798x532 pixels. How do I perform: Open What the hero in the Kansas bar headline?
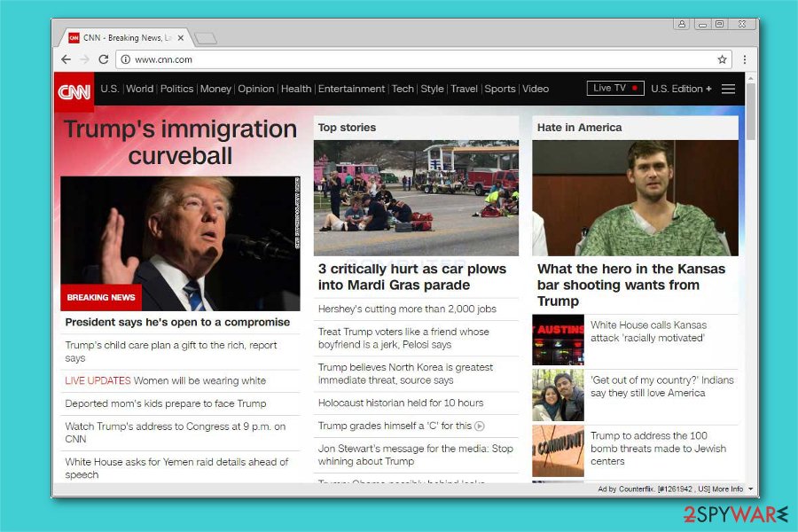631,285
